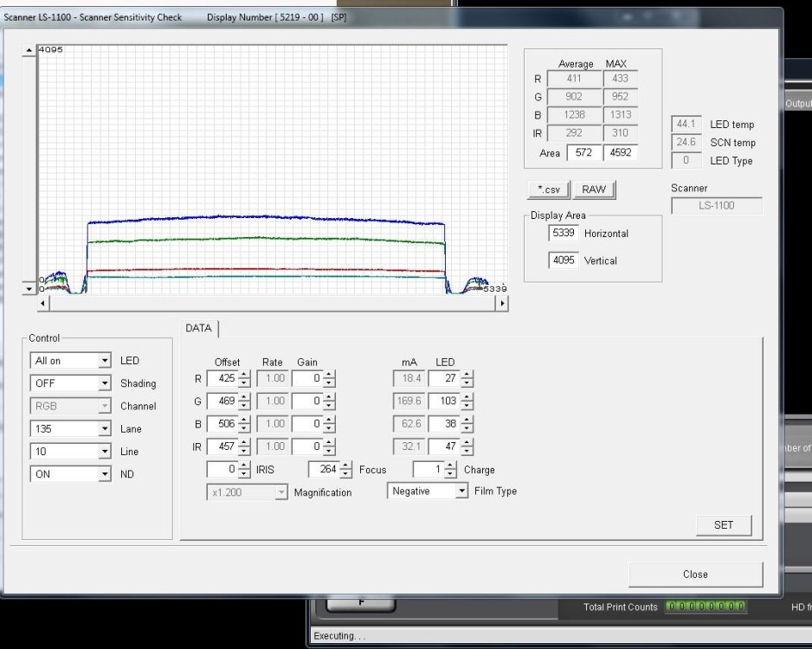Click the R LED value field showing 27
This screenshot has width=812, height=649.
pyautogui.click(x=445, y=378)
